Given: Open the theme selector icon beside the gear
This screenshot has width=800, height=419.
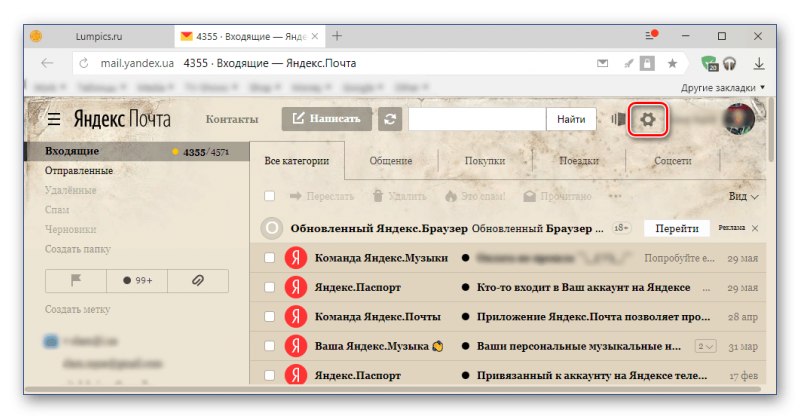Looking at the screenshot, I should [618, 119].
